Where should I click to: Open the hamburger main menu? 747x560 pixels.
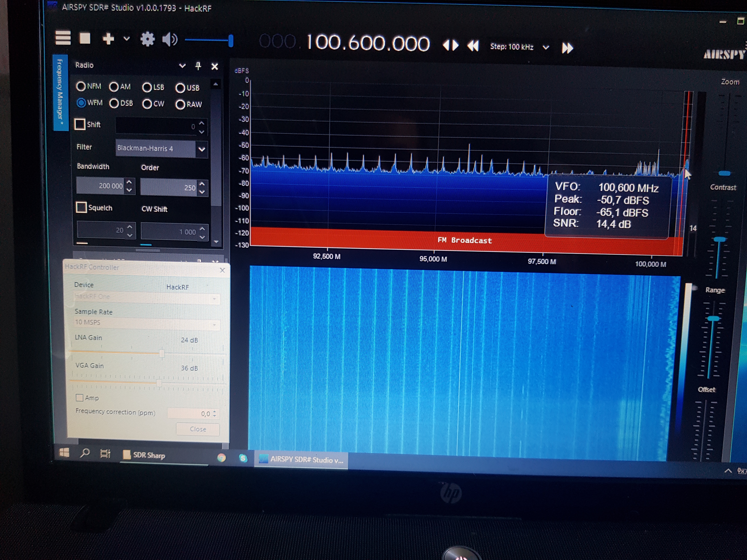pos(63,38)
